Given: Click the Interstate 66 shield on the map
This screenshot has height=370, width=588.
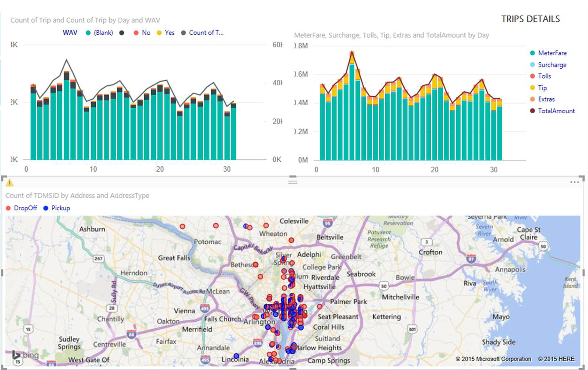Looking at the screenshot, I should pos(132,334).
